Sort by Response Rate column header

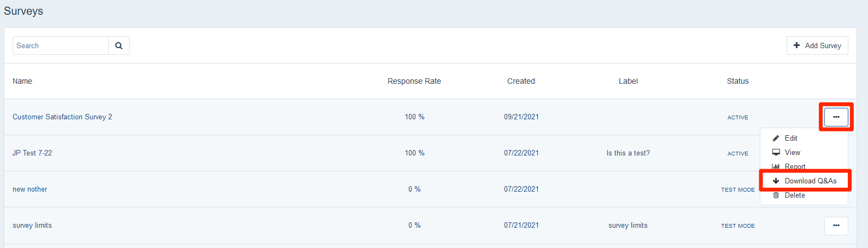[x=414, y=81]
